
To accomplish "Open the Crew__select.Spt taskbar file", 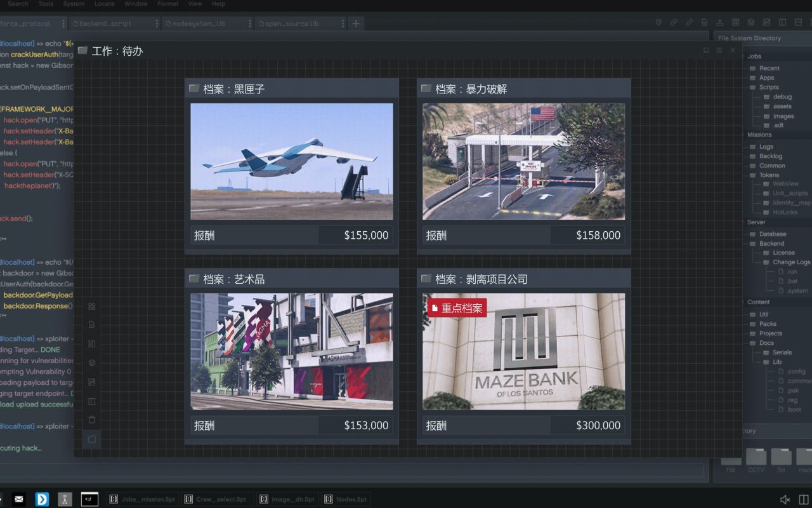I will (217, 499).
